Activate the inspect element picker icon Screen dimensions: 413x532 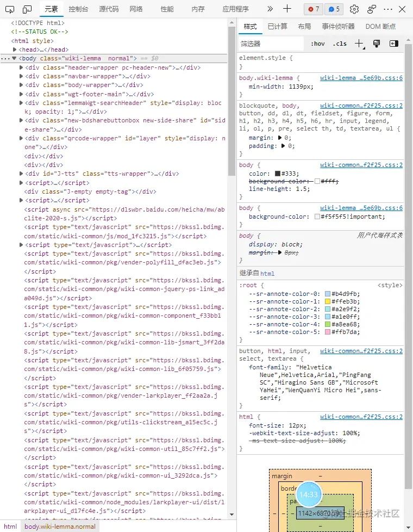[10, 9]
